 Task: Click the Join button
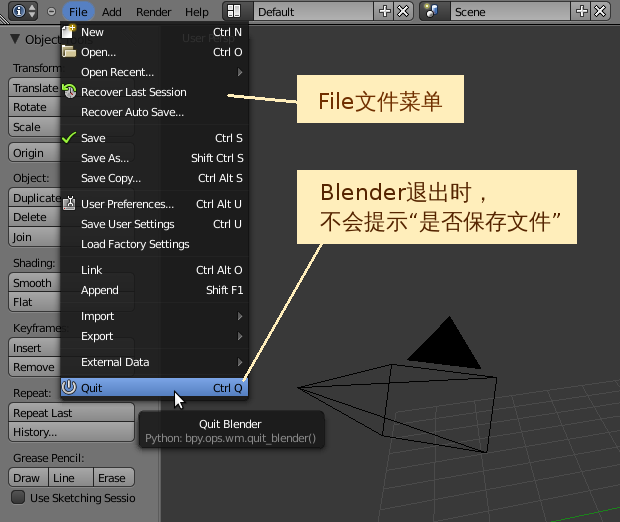(x=35, y=236)
